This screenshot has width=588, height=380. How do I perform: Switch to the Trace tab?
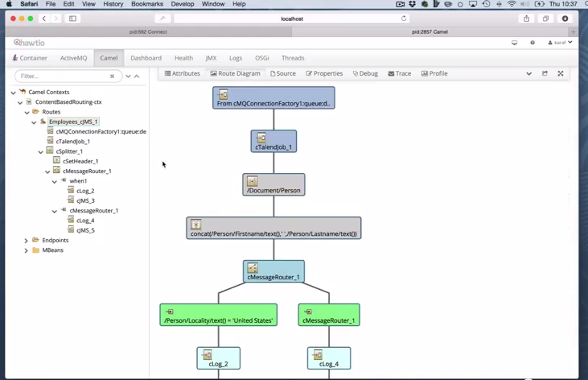400,73
